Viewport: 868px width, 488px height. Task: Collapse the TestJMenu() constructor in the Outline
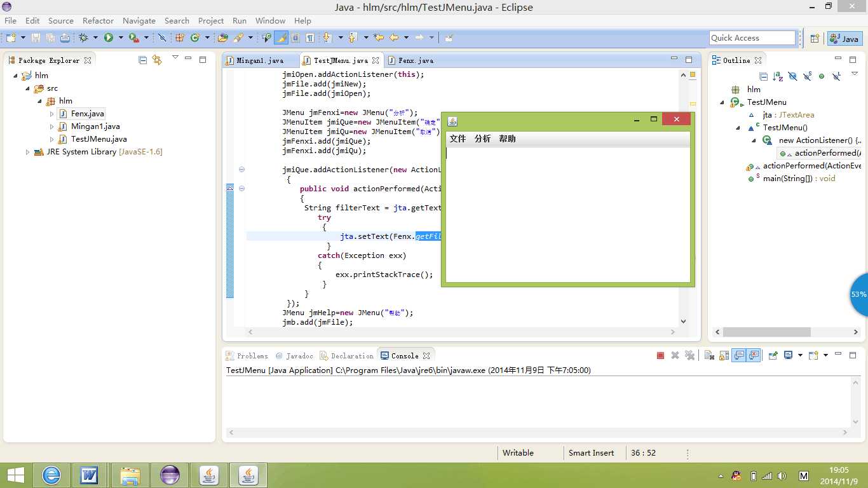pos(738,128)
